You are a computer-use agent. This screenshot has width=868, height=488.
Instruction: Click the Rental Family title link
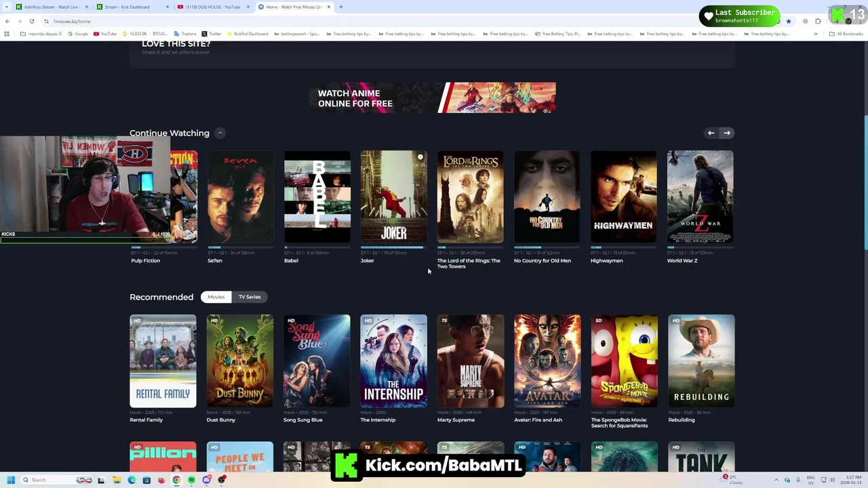tap(146, 420)
